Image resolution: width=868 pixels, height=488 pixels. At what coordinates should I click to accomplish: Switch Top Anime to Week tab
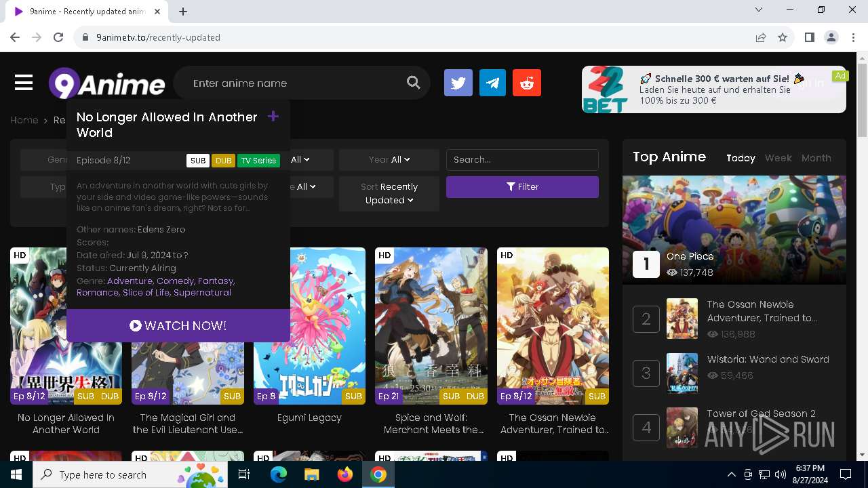[x=778, y=158]
